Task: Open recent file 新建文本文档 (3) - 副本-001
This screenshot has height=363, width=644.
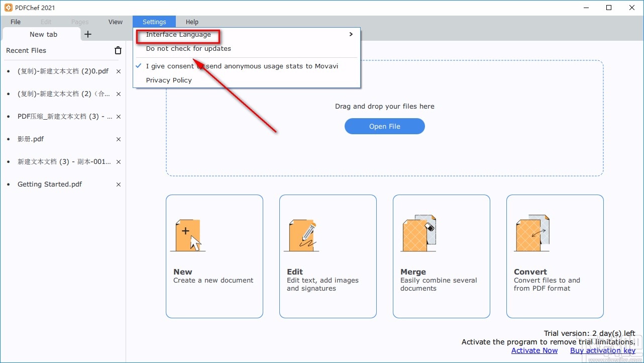Action: [64, 162]
